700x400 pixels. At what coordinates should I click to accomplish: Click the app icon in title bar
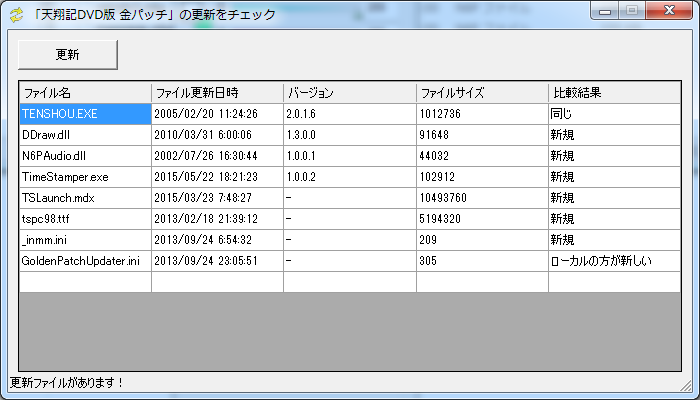(16, 14)
